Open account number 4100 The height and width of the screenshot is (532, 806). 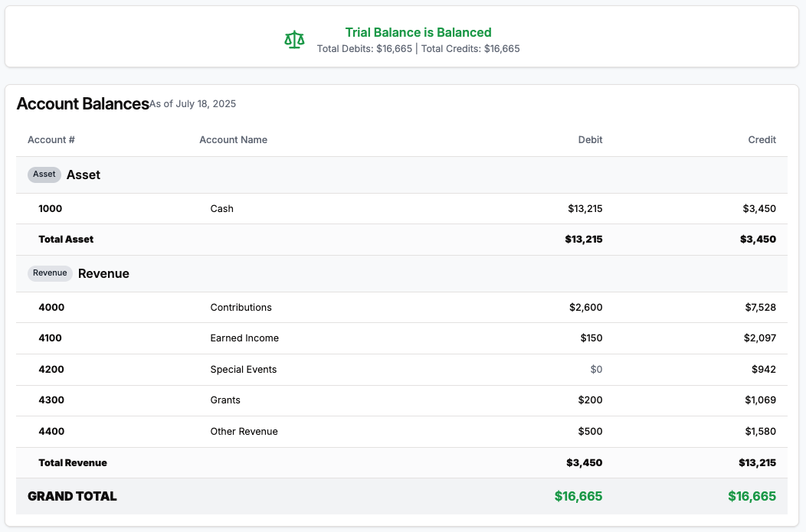click(x=51, y=338)
